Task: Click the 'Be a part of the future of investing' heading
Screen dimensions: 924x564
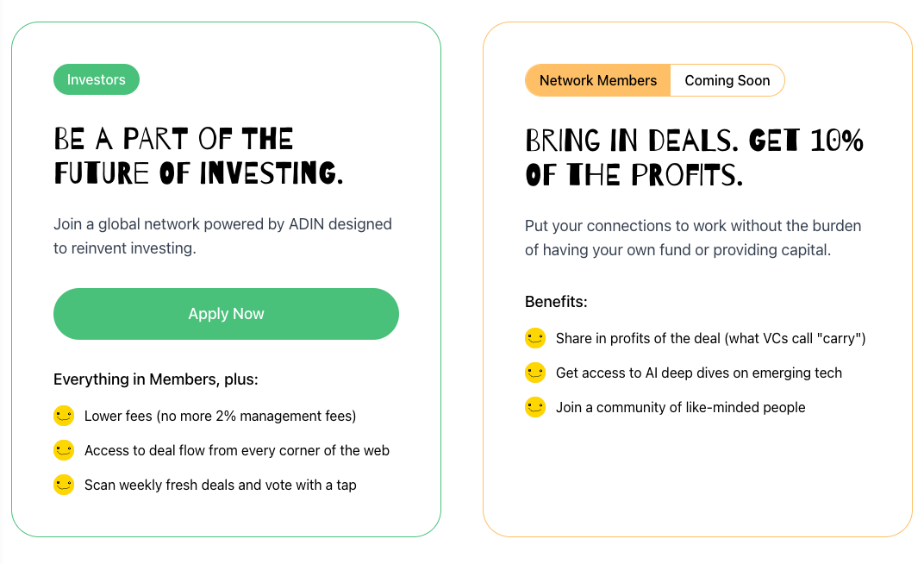Action: tap(198, 156)
